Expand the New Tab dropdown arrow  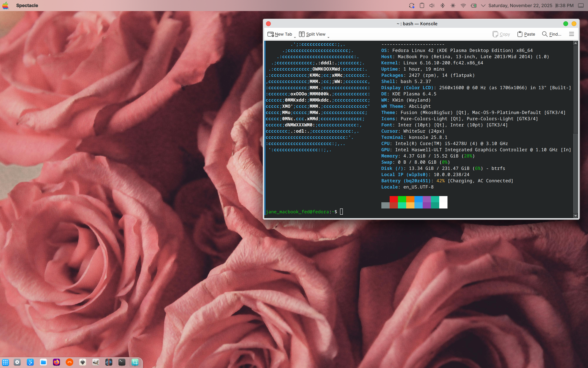[295, 37]
